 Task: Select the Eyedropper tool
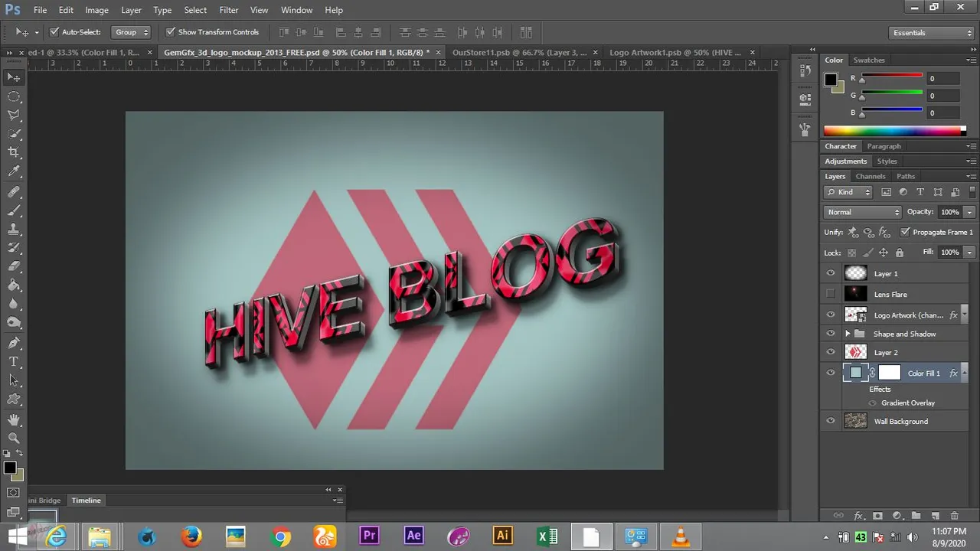(14, 172)
